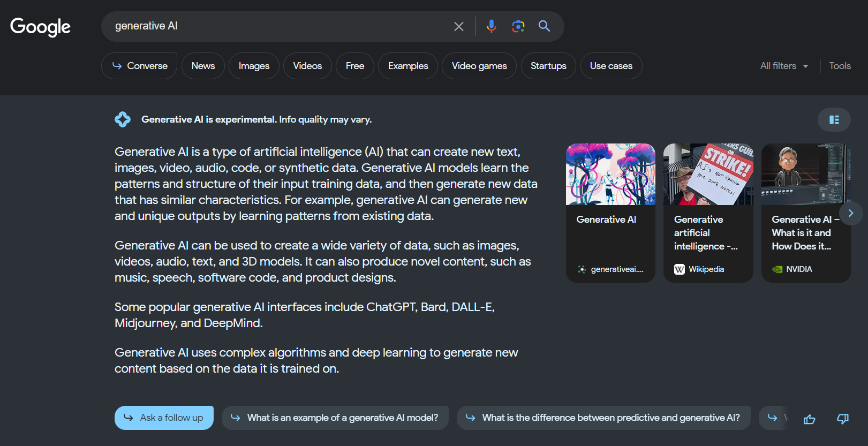Image resolution: width=868 pixels, height=446 pixels.
Task: Give thumbs up on AI answer
Action: [809, 419]
